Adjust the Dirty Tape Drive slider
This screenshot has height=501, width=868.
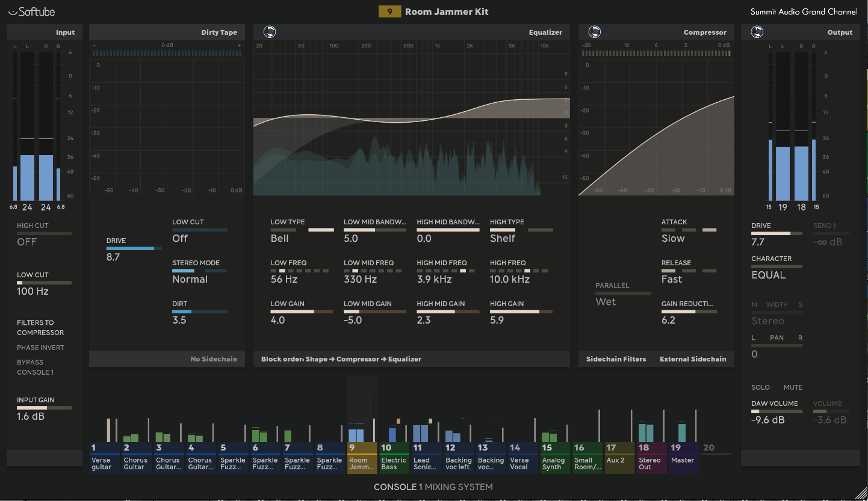pos(134,248)
